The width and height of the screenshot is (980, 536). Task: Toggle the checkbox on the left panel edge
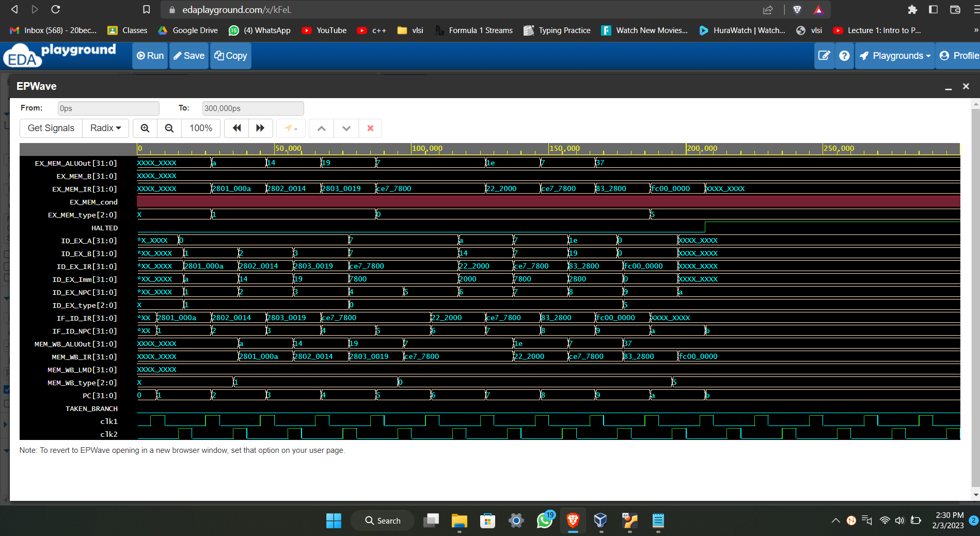[x=6, y=390]
